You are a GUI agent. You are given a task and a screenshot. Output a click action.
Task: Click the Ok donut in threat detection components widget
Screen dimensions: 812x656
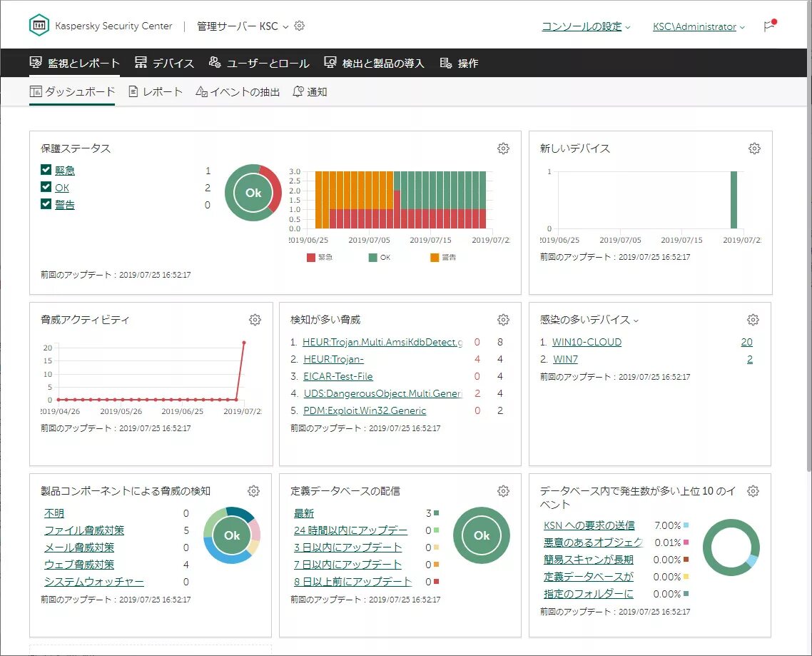232,535
